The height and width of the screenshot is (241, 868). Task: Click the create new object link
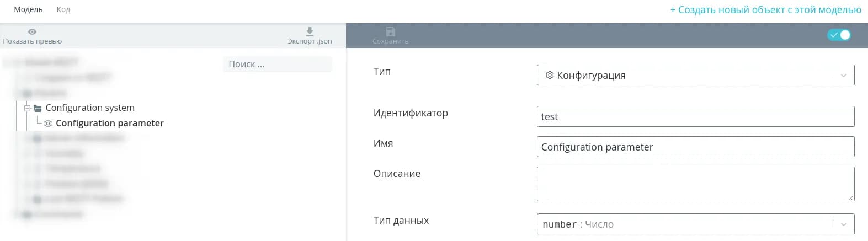(x=765, y=10)
